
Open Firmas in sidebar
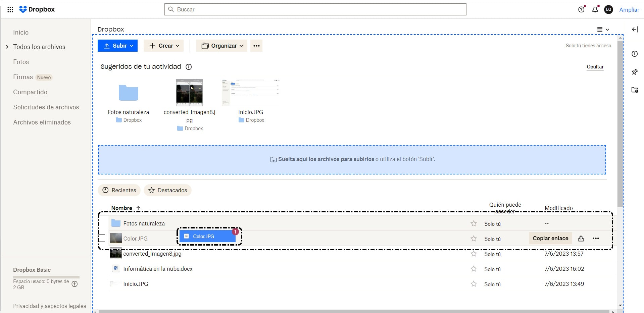pos(23,77)
